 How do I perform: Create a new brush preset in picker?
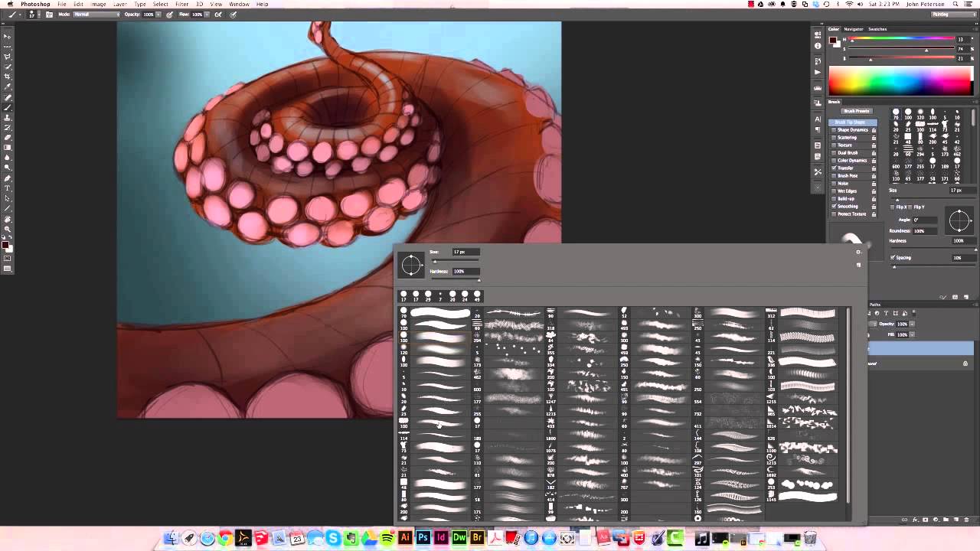(858, 265)
